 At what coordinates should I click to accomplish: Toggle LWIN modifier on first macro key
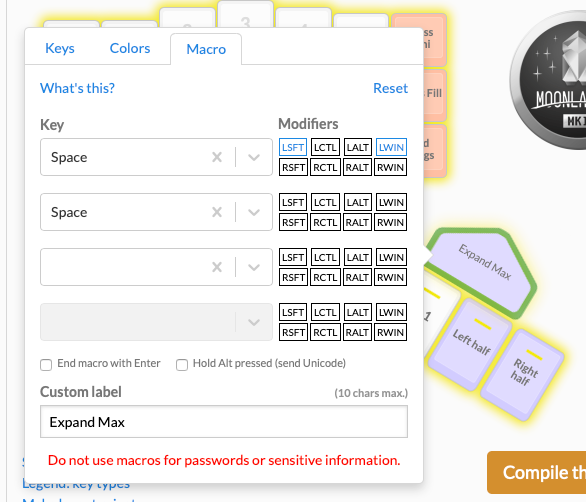pyautogui.click(x=391, y=147)
